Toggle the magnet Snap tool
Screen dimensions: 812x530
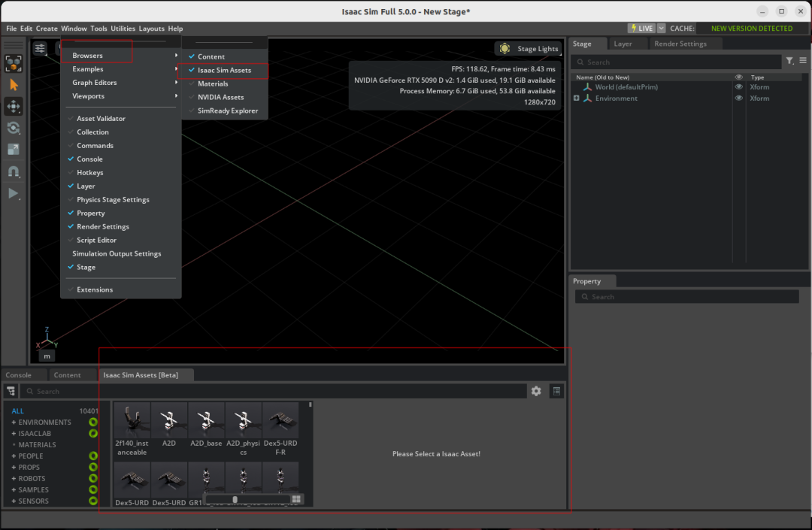(14, 171)
